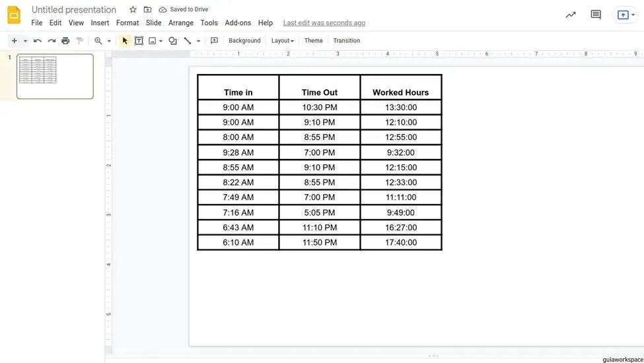The image size is (644, 363).
Task: Select the '13:30:00' cell
Action: coord(401,108)
